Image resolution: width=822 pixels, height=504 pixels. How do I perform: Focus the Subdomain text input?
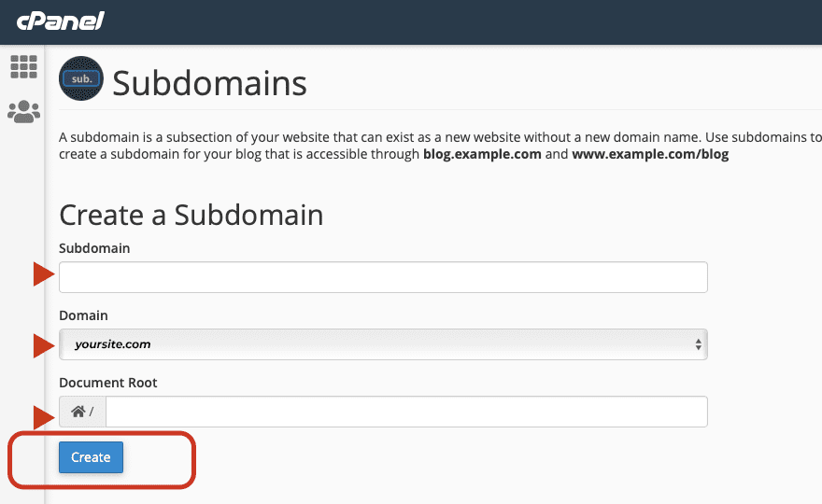pyautogui.click(x=383, y=277)
